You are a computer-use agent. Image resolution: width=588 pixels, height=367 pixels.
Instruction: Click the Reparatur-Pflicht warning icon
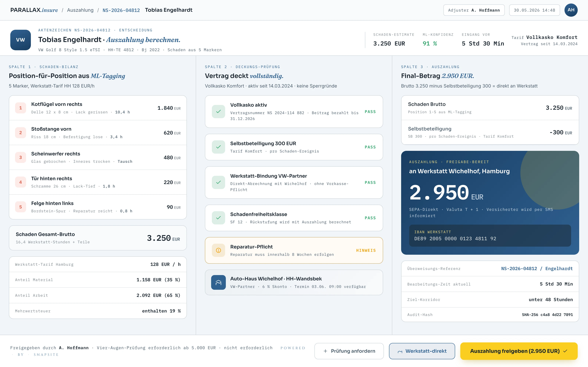click(x=218, y=250)
